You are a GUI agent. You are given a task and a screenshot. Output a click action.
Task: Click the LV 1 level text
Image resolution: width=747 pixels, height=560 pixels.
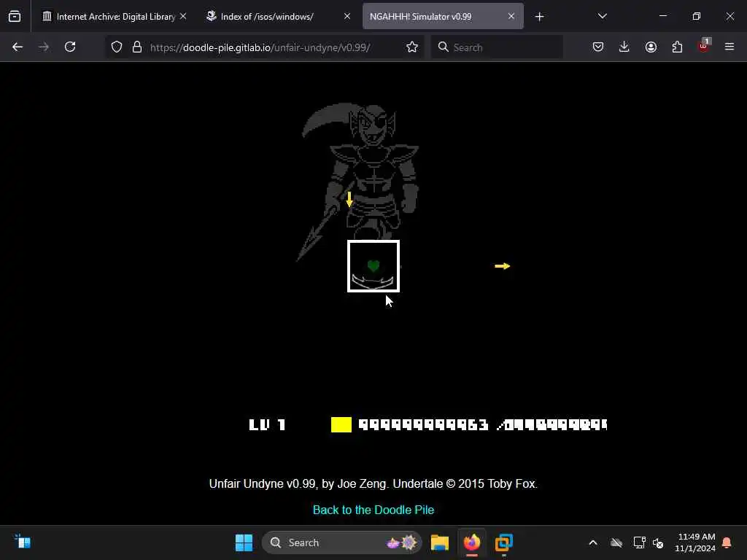point(267,425)
